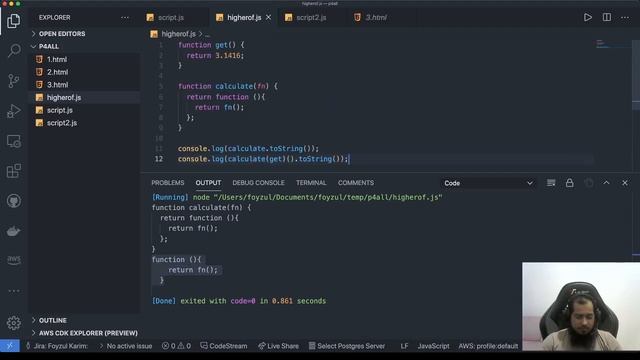Open script.js in the file explorer
This screenshot has width=640, height=360.
tap(84, 110)
